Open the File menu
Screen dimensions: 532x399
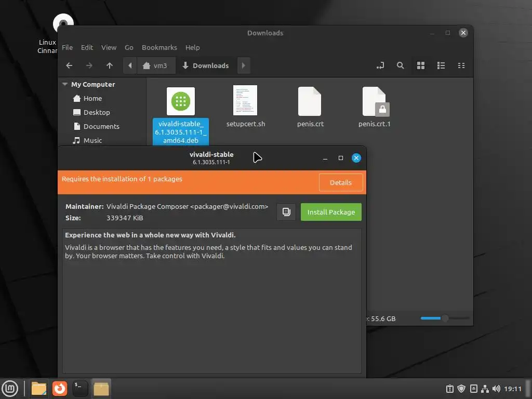[x=67, y=47]
